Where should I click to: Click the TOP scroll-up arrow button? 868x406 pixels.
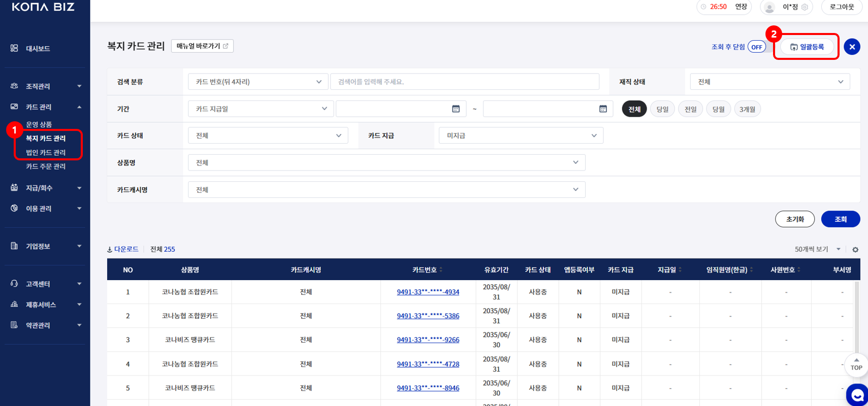pyautogui.click(x=856, y=364)
